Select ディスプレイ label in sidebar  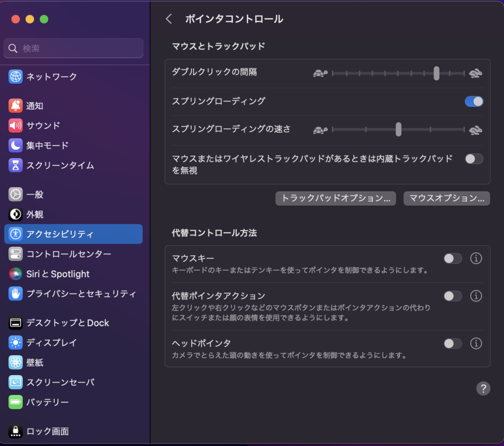tap(52, 343)
